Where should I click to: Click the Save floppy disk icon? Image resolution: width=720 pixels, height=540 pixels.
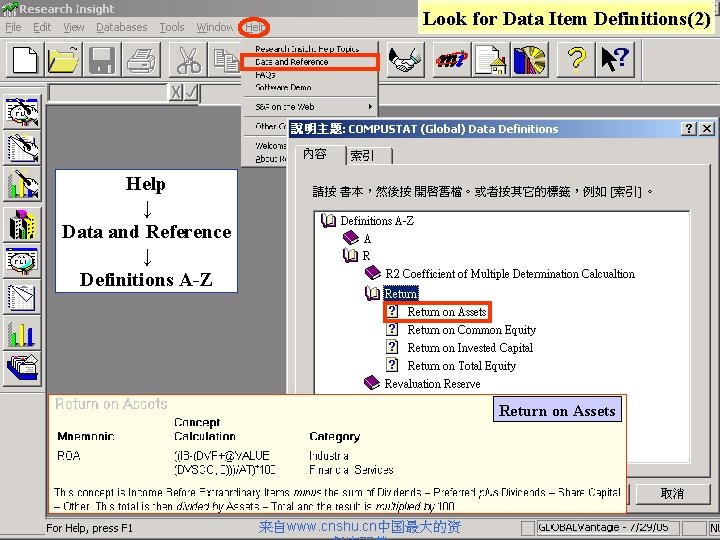point(102,60)
